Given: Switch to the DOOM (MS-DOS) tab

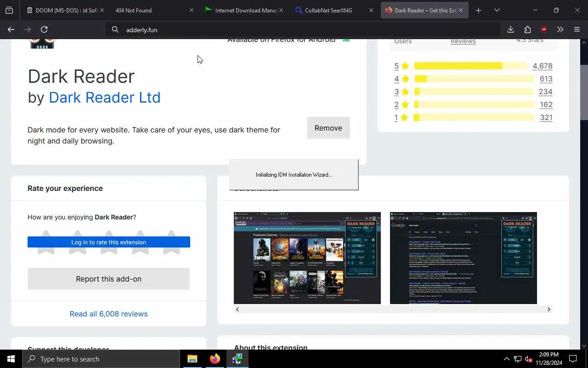Looking at the screenshot, I should 62,10.
